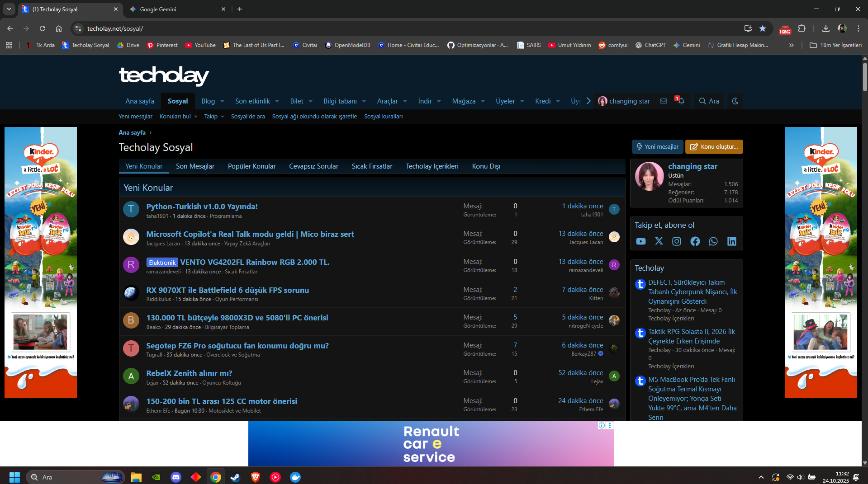Open Python-Turkish v1.0.0 Yayında! thread
Screen dimensions: 868x484
tap(202, 207)
